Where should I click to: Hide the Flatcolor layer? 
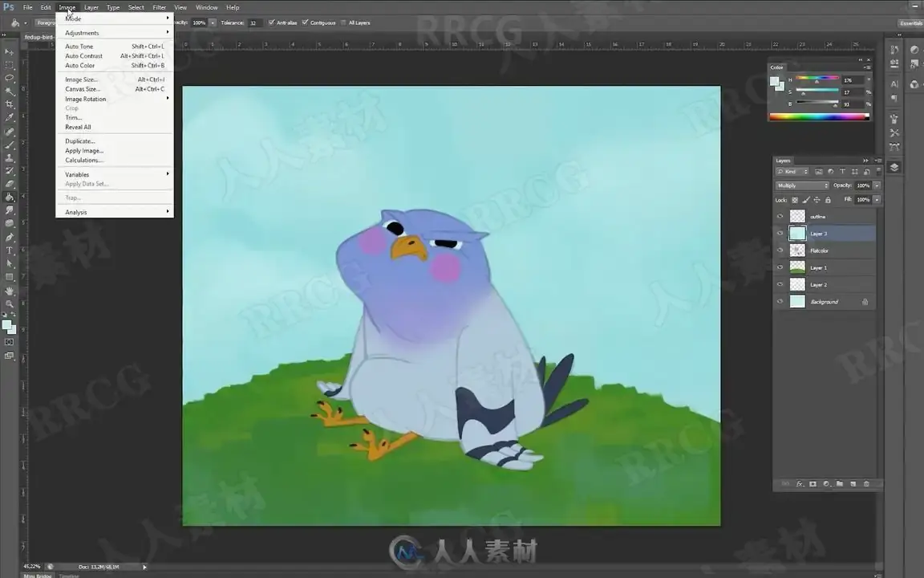tap(780, 250)
